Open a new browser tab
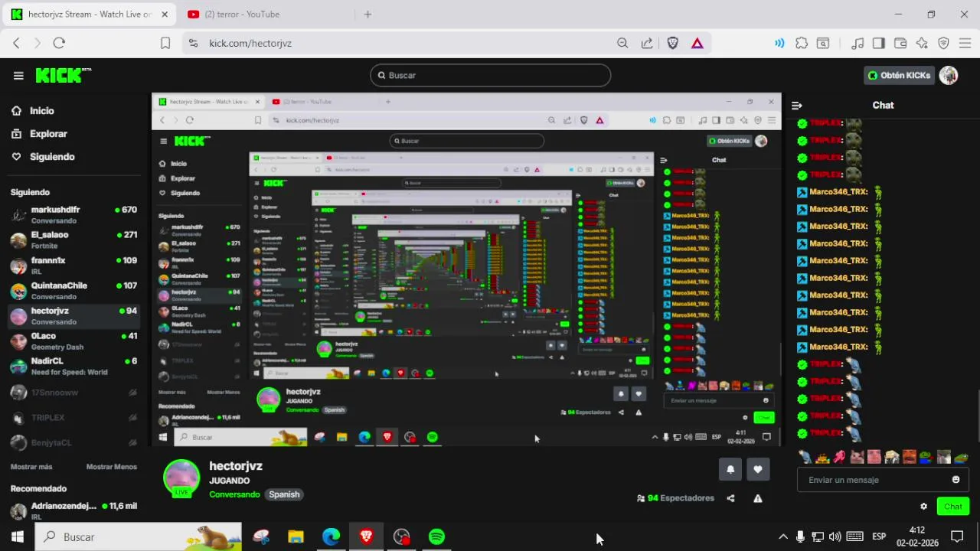The image size is (980, 551). [x=367, y=15]
